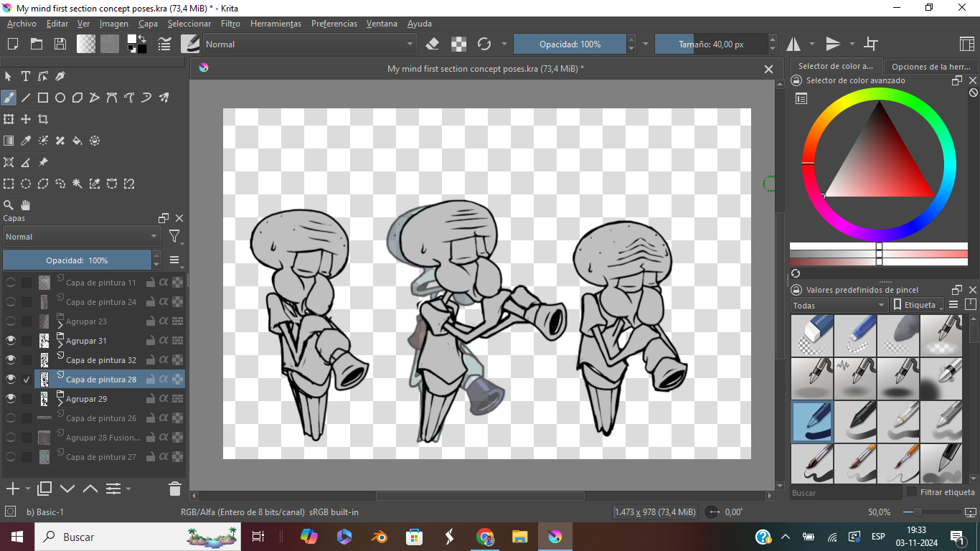Select the Zoom tool
The height and width of the screenshot is (551, 980).
9,205
